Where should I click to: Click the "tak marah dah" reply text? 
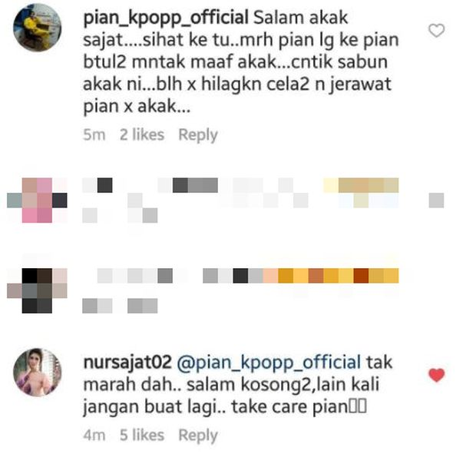pyautogui.click(x=238, y=385)
